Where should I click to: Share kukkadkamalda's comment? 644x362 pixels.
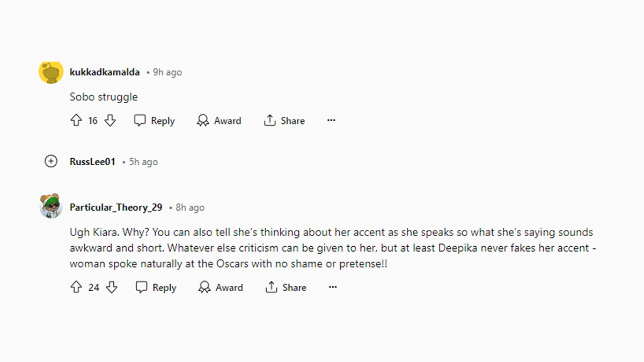[284, 121]
